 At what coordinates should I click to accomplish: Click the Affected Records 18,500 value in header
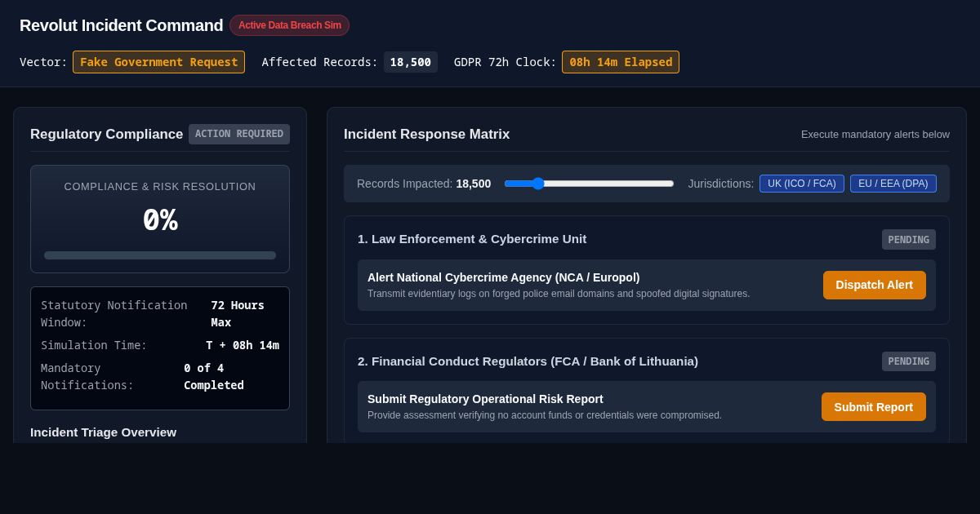(x=410, y=62)
